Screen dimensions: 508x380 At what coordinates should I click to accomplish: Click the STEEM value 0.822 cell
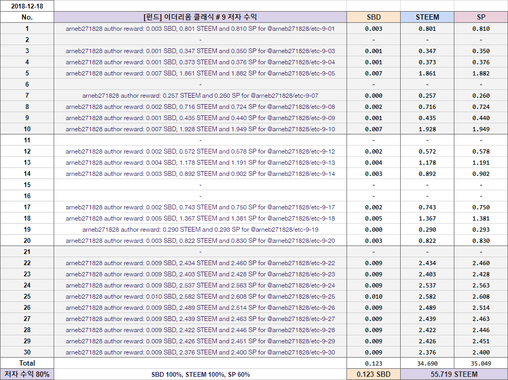pyautogui.click(x=427, y=241)
